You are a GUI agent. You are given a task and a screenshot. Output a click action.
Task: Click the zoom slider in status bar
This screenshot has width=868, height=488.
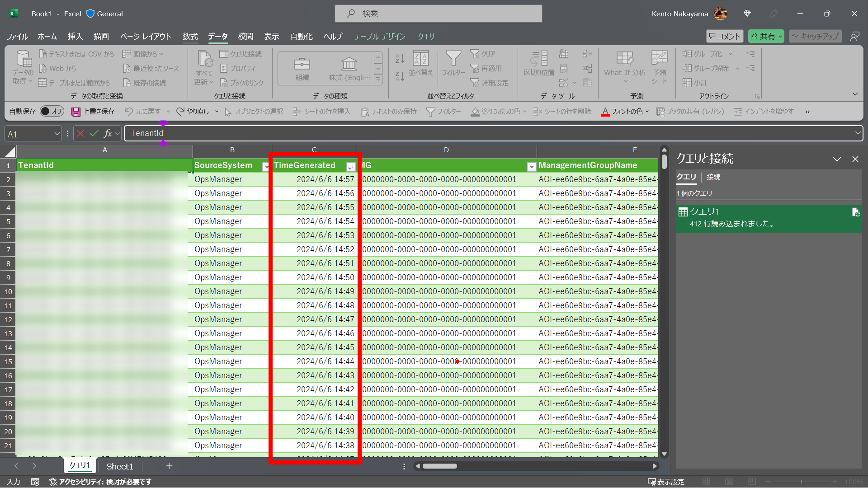pos(802,482)
